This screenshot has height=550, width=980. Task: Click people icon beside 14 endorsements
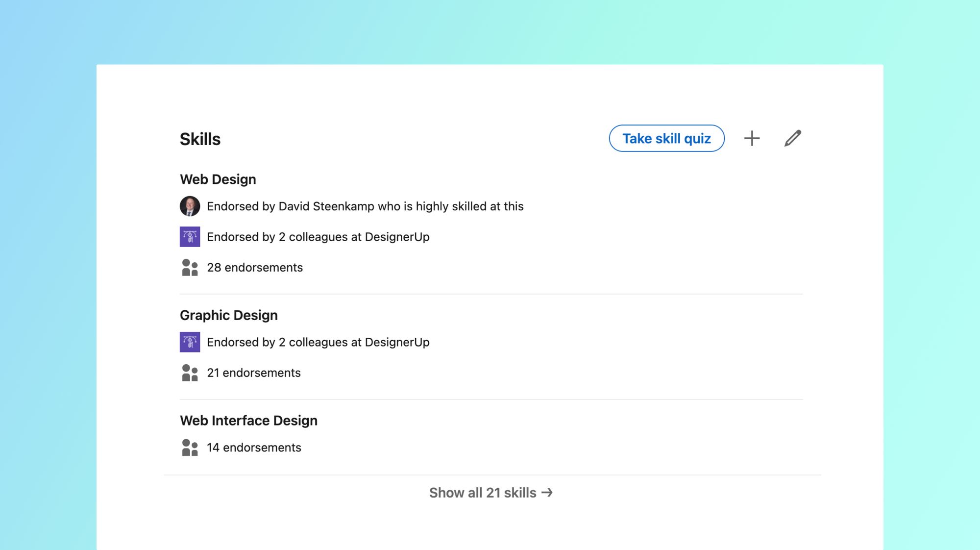coord(190,448)
